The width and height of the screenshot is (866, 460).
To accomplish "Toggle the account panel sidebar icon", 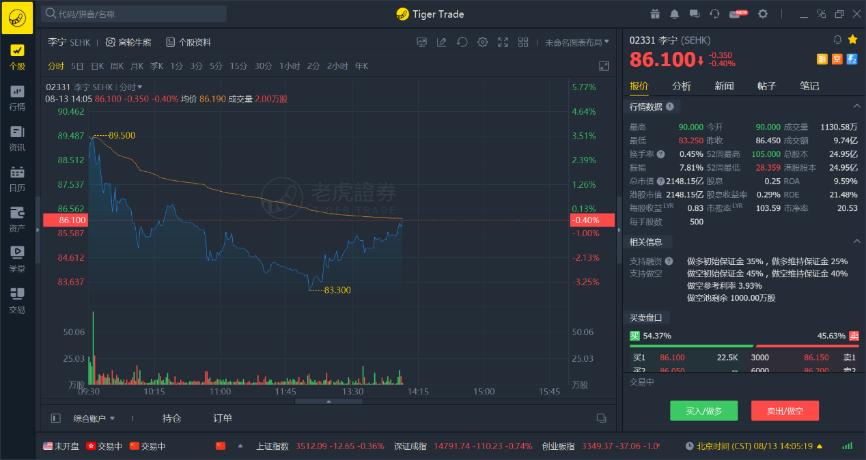I will (x=55, y=418).
